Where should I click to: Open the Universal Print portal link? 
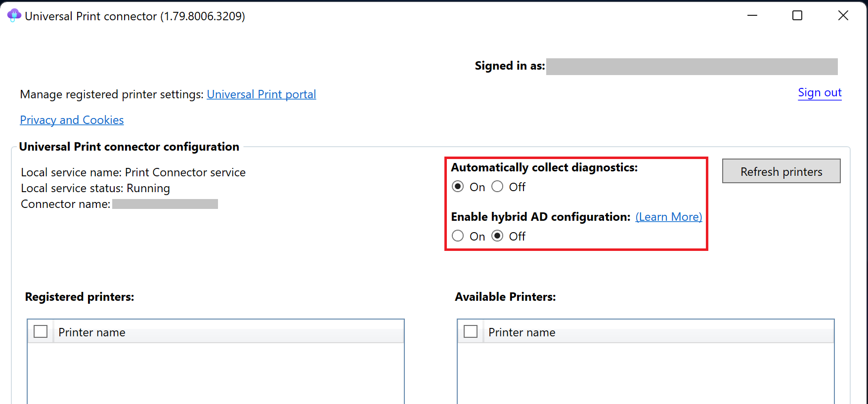(261, 94)
